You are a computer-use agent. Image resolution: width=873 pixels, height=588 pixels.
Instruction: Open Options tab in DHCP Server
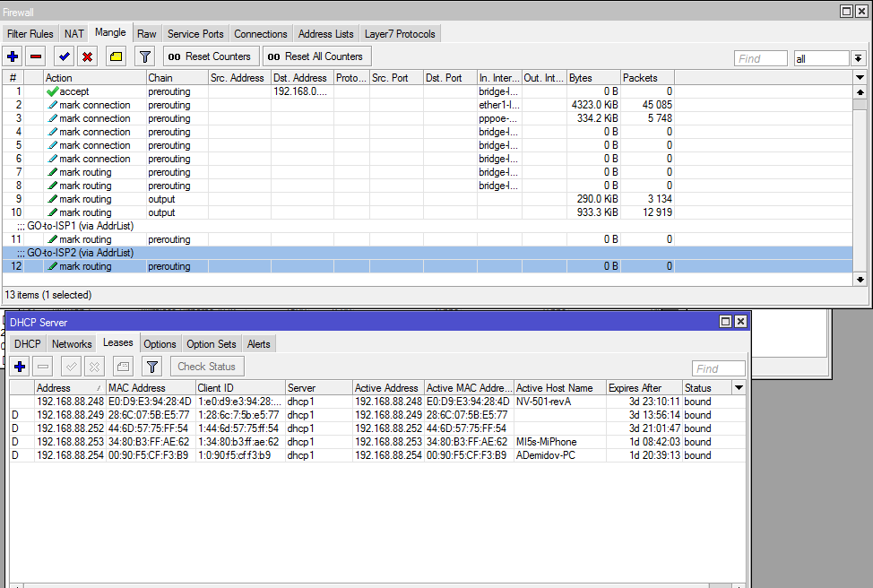tap(160, 344)
